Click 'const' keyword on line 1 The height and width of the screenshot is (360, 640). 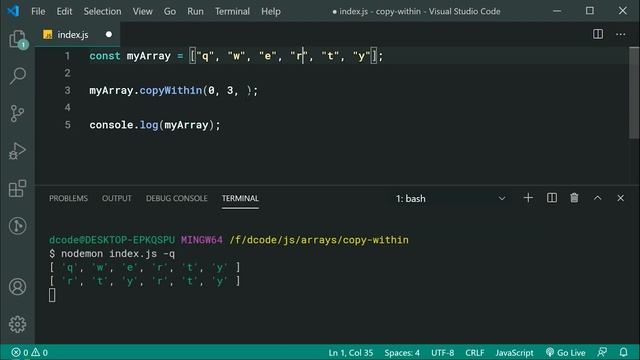tap(105, 56)
